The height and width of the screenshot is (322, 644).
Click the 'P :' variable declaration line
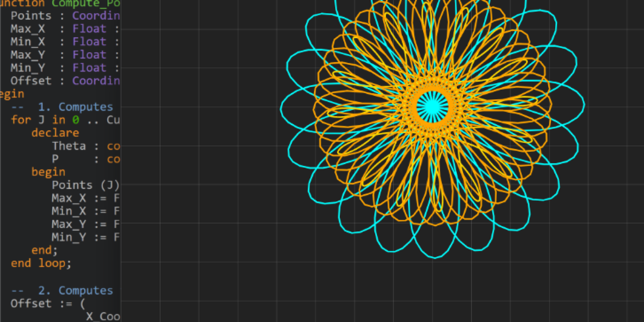[x=86, y=159]
